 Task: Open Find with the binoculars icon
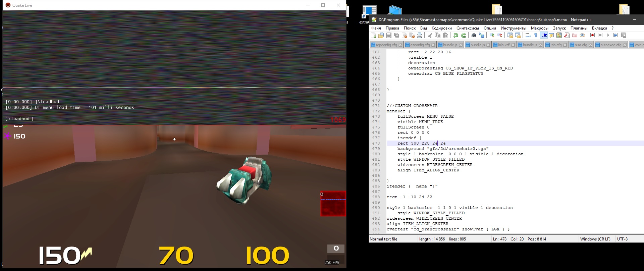click(474, 35)
